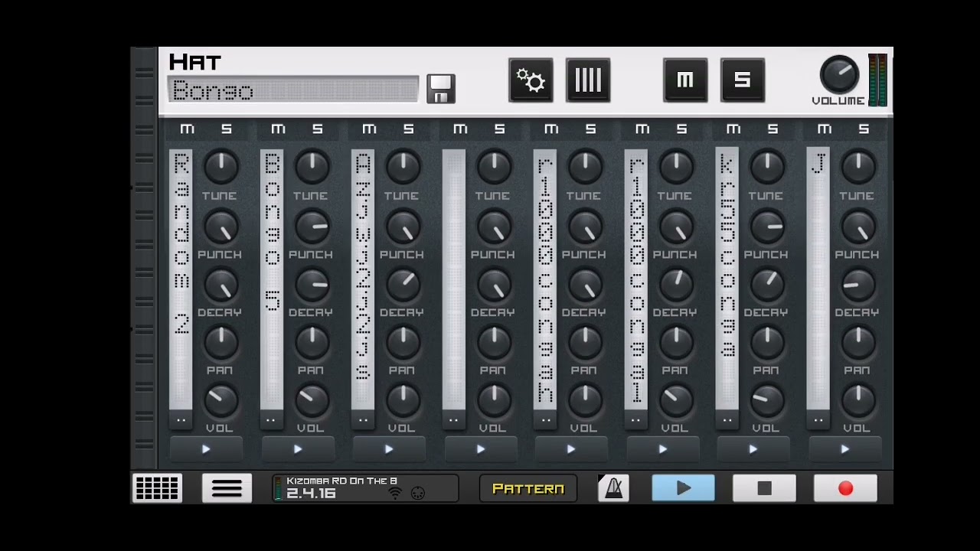
Task: Open sample menu dots under Bongo 5
Action: pyautogui.click(x=271, y=419)
